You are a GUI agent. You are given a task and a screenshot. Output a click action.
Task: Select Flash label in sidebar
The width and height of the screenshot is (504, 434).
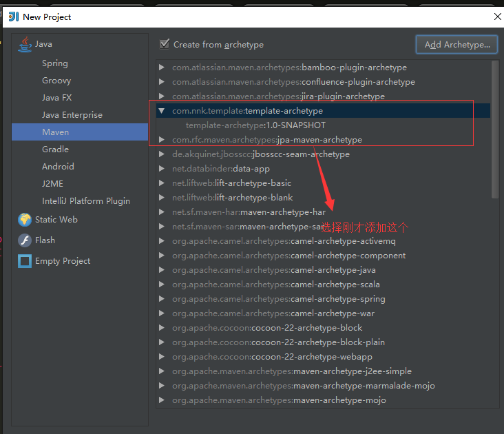(45, 240)
